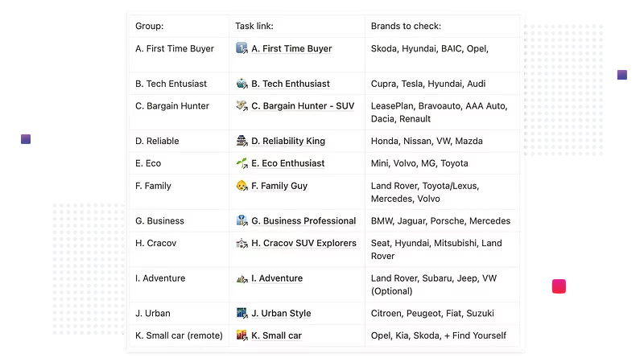Click the seedling icon beside Eco Enthusiast

[242, 163]
